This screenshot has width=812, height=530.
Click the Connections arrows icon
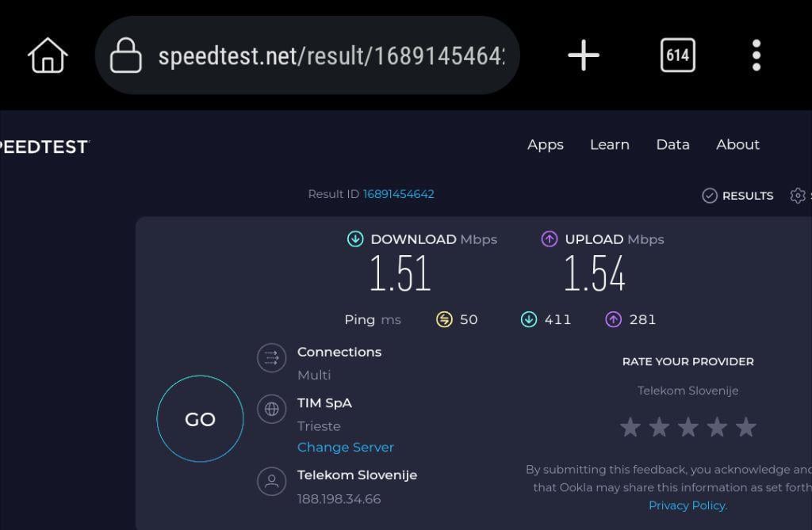coord(271,357)
